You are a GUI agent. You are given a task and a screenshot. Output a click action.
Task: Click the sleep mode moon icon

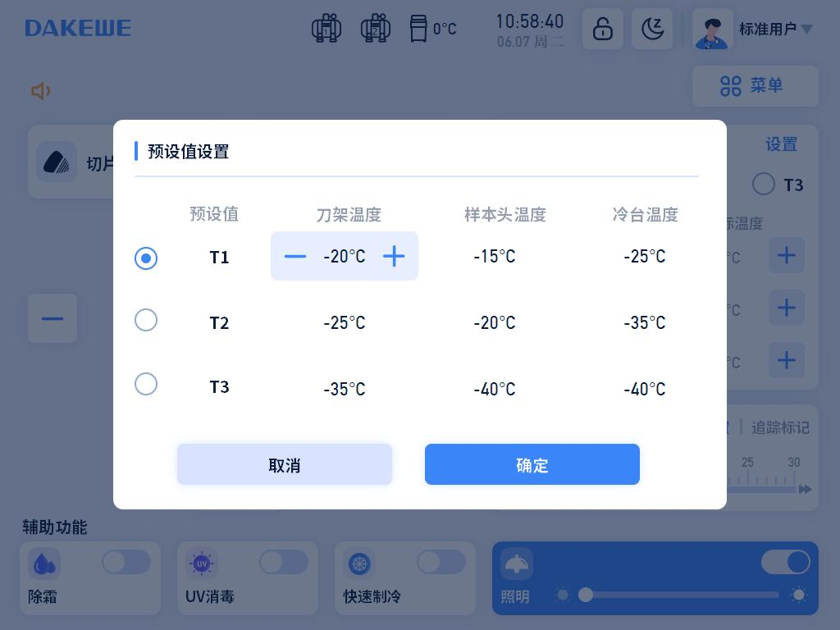[652, 30]
